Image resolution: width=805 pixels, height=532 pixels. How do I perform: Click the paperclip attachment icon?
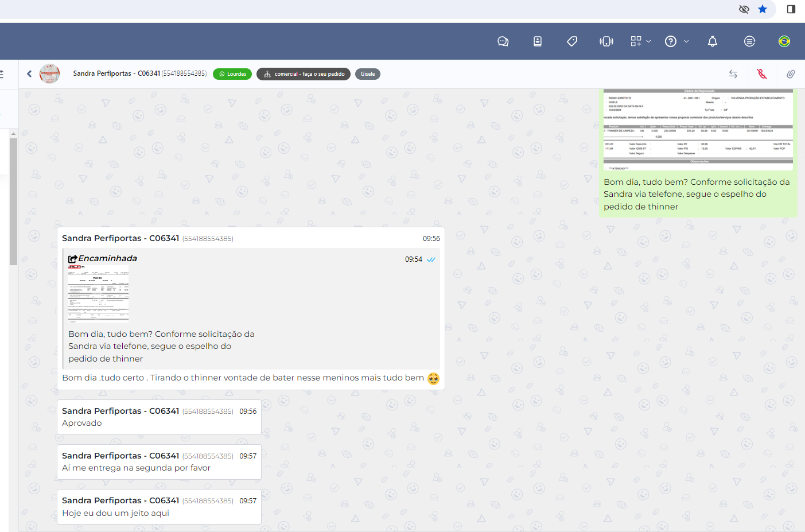click(791, 74)
